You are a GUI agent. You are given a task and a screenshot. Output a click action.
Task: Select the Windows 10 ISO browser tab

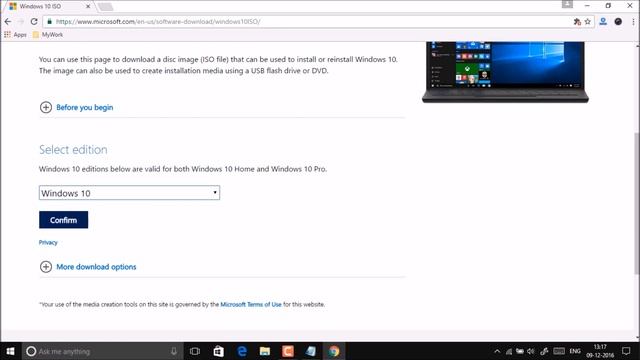(48, 6)
